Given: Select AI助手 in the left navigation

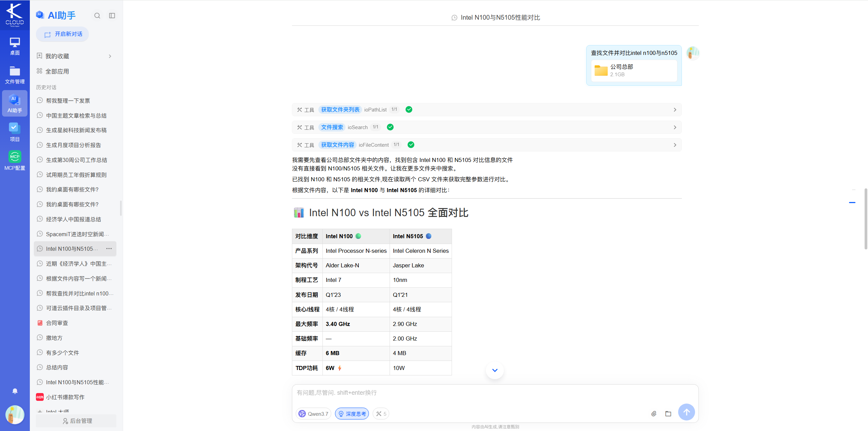Looking at the screenshot, I should pyautogui.click(x=15, y=104).
